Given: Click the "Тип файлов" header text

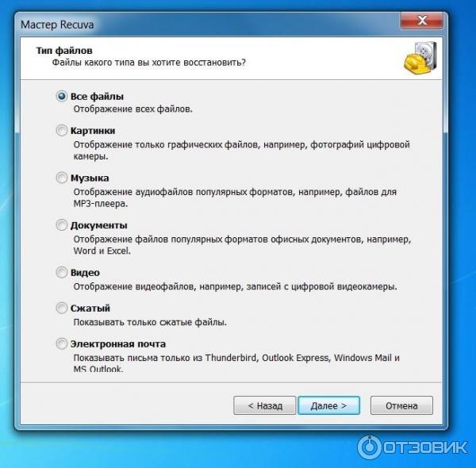Looking at the screenshot, I should click(x=64, y=51).
